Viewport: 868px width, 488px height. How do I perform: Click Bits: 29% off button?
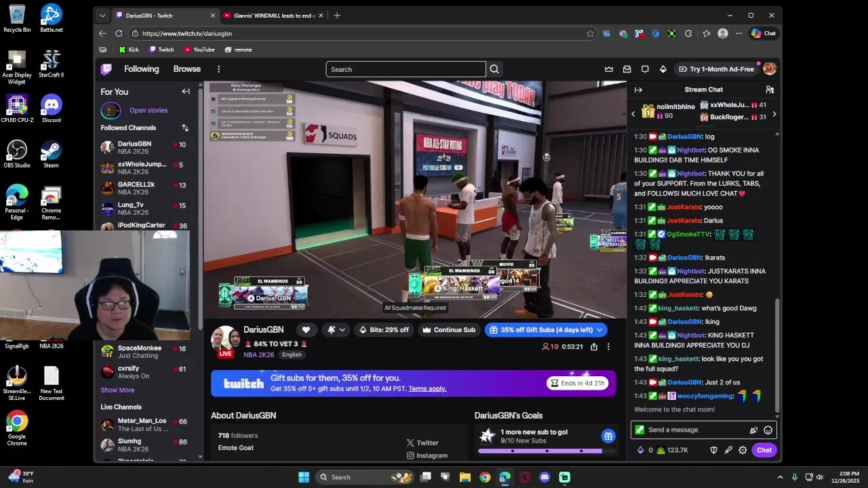pyautogui.click(x=383, y=330)
